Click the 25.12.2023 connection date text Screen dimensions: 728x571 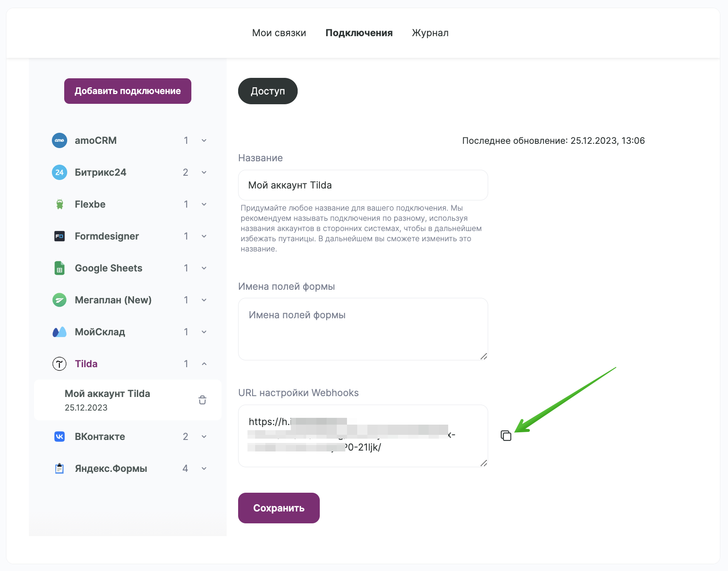coord(86,408)
